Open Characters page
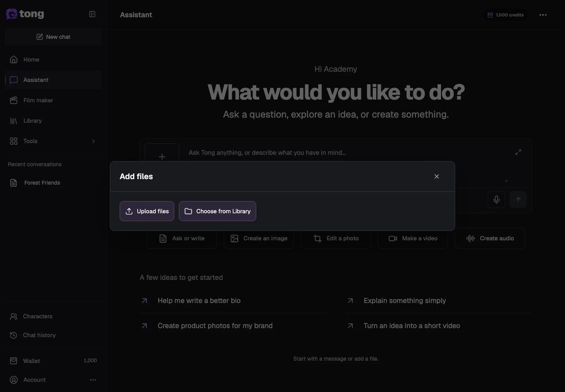Screen dimensions: 565x392 53,316
